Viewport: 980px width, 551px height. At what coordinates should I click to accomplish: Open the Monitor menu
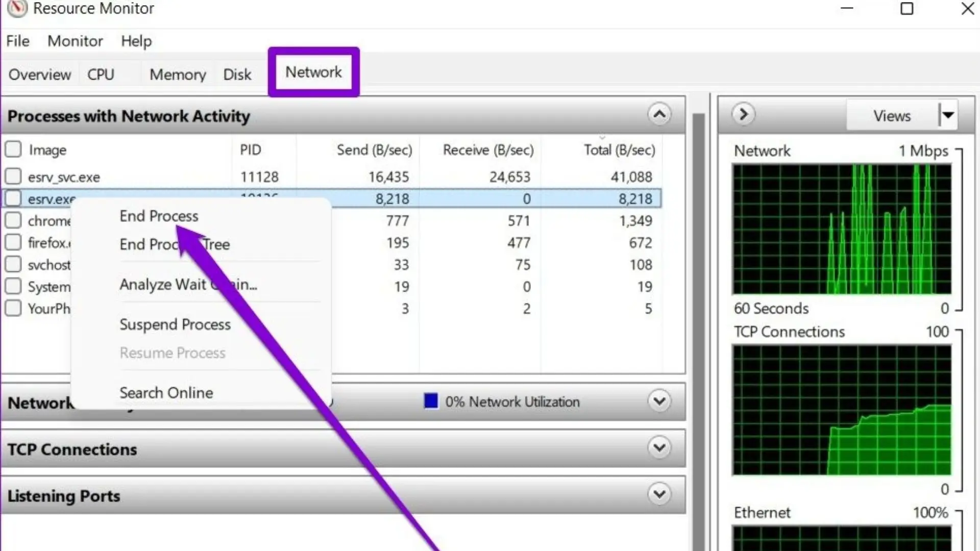click(x=75, y=41)
